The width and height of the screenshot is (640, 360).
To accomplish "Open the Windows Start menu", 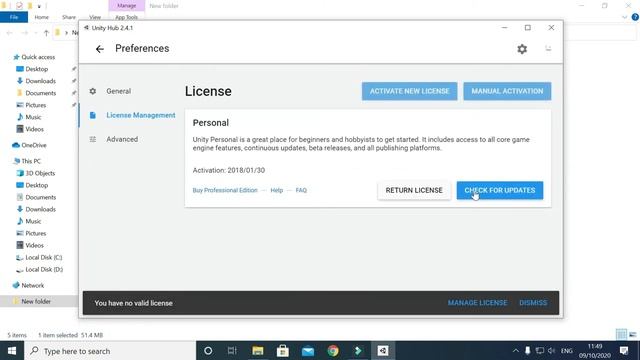I will 12,351.
